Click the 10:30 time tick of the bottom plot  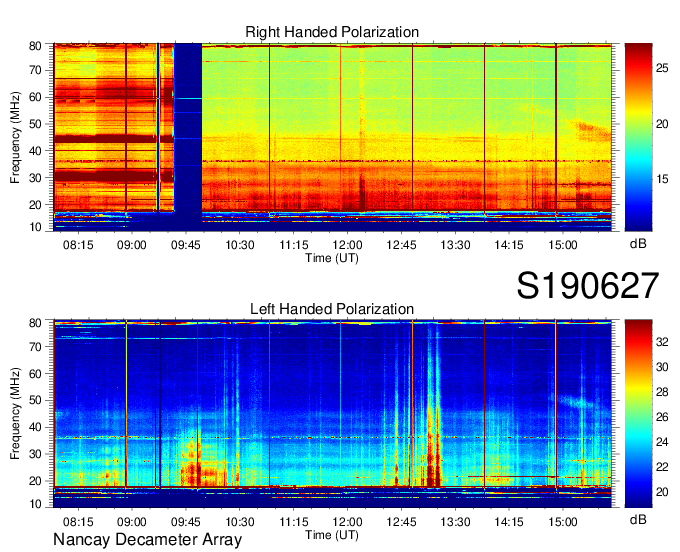point(240,522)
